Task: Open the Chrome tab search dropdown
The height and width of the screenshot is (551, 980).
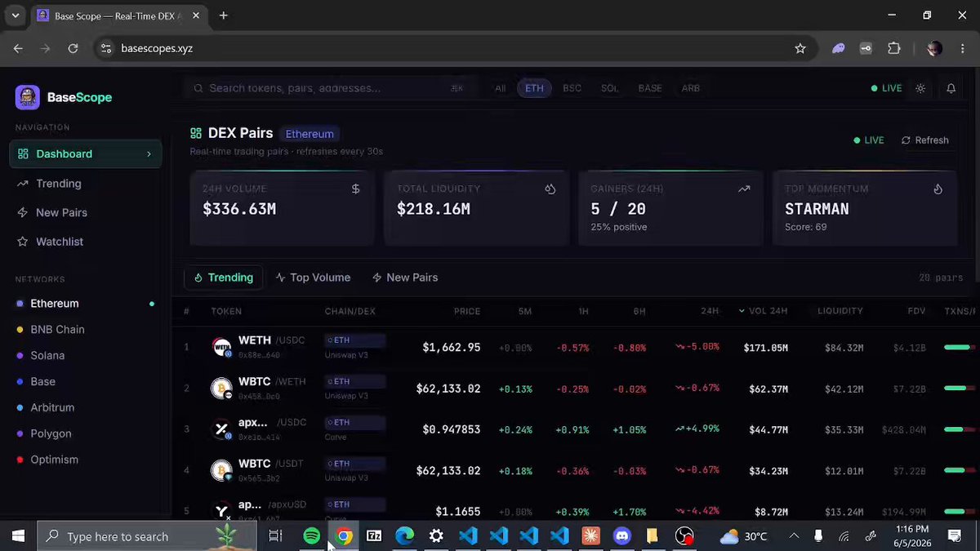Action: click(15, 16)
